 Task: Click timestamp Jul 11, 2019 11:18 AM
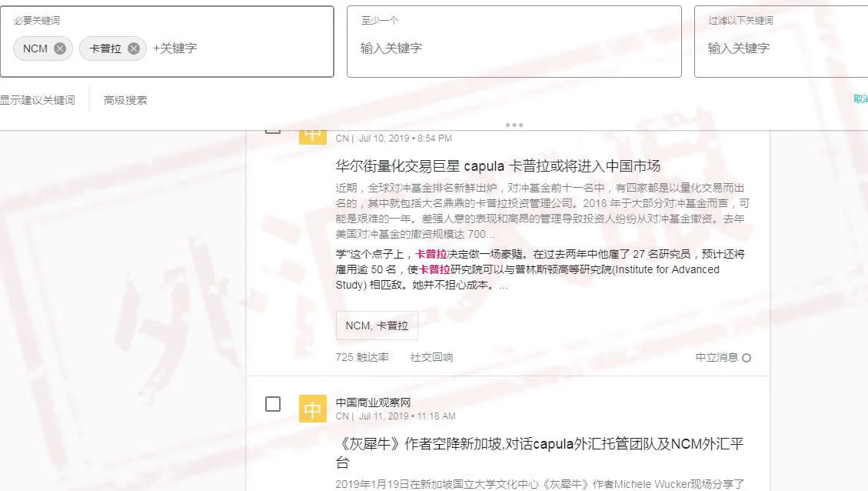pos(407,416)
